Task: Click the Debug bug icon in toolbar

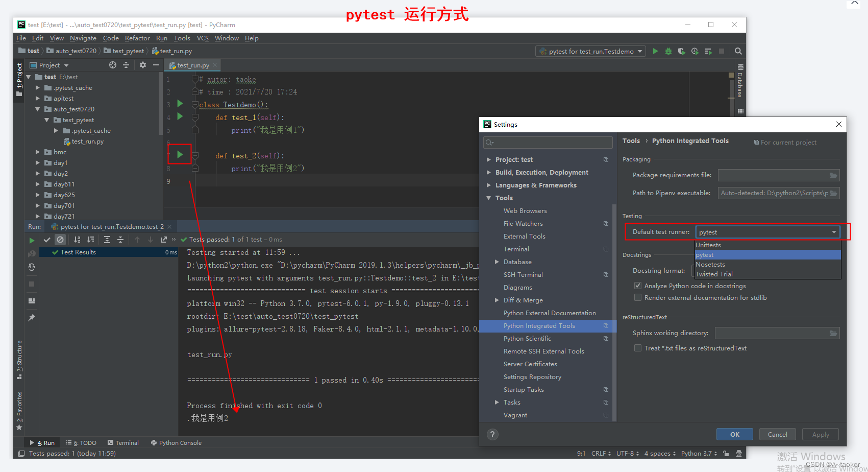Action: (x=668, y=51)
